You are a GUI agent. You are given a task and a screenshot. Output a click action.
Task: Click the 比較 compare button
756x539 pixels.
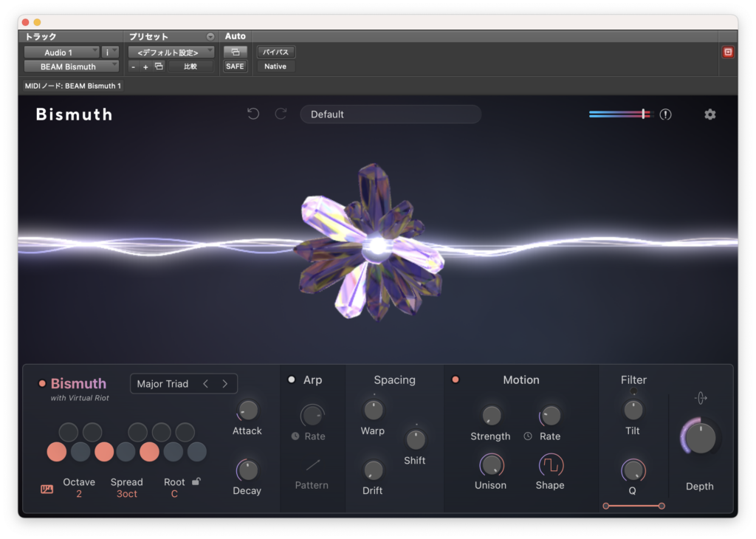190,66
